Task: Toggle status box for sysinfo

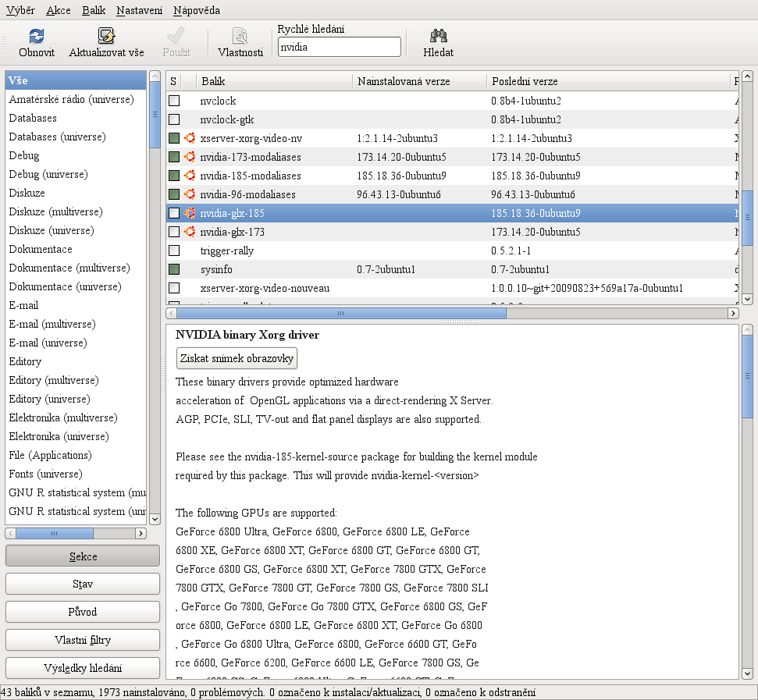Action: tap(174, 269)
